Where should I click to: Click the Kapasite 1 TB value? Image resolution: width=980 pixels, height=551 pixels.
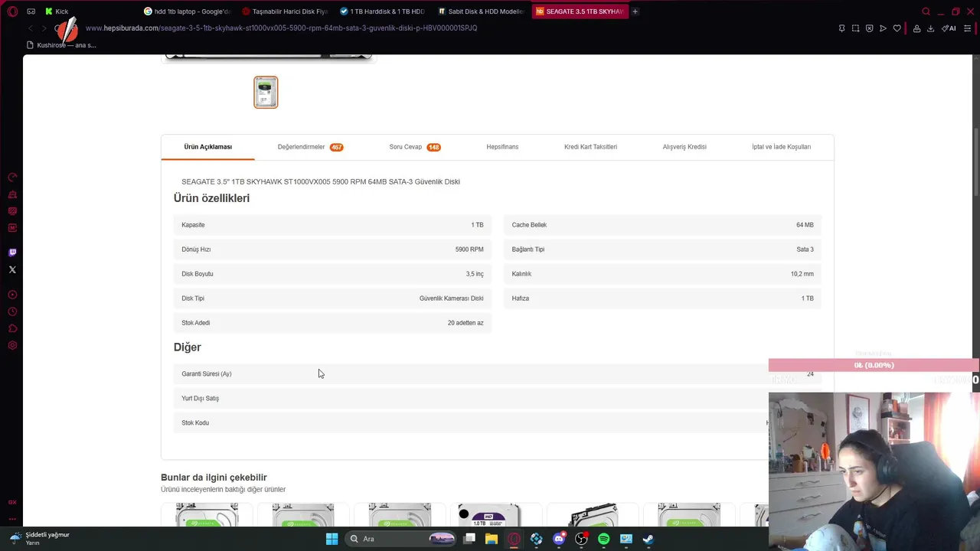477,225
